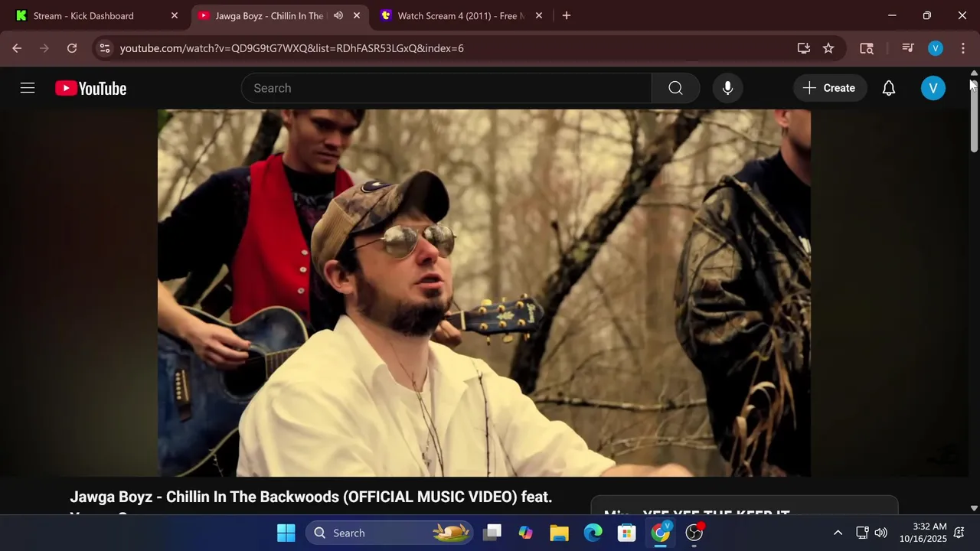The width and height of the screenshot is (980, 551).
Task: Select the Jawga Boyz YouTube tab
Action: (268, 15)
